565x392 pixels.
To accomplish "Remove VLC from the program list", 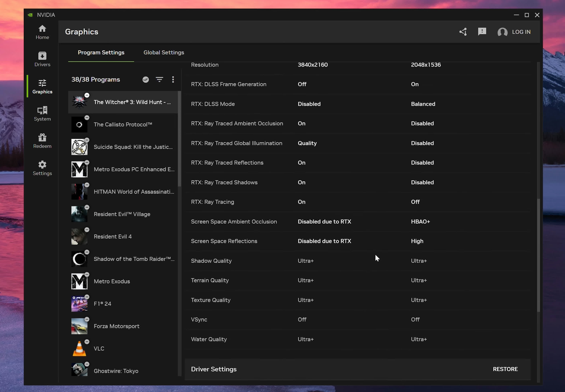I will (87, 342).
